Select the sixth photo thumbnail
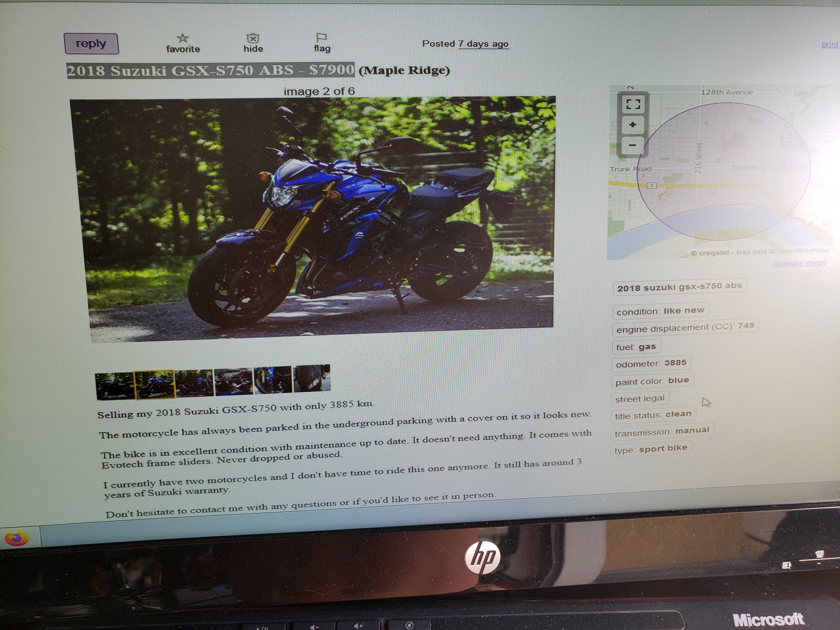This screenshot has width=840, height=630. (x=312, y=378)
